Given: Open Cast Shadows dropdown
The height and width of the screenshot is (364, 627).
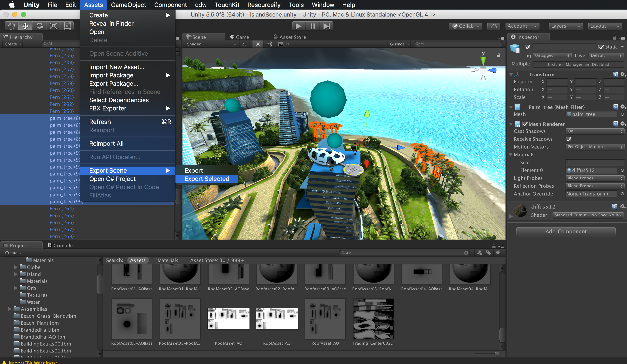Looking at the screenshot, I should (x=595, y=131).
